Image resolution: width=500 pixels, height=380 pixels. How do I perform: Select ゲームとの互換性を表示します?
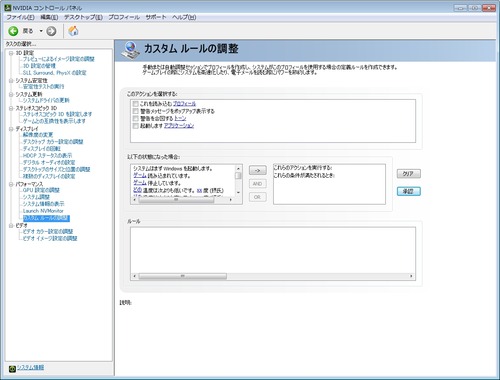click(54, 121)
